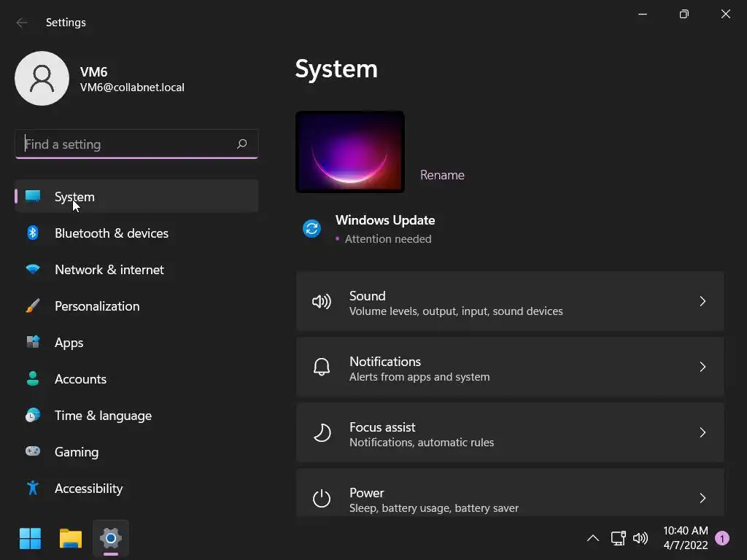Image resolution: width=747 pixels, height=560 pixels.
Task: Open Windows Update attention needed
Action: 369,229
